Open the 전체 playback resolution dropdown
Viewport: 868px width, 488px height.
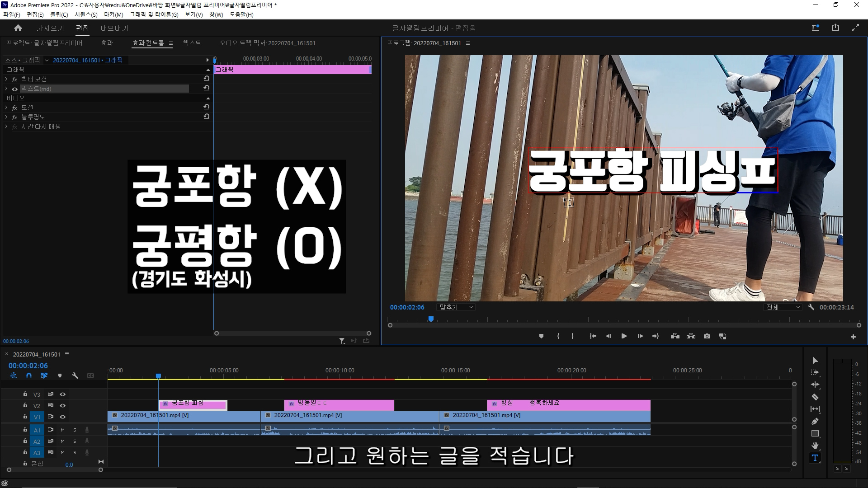[x=783, y=307]
